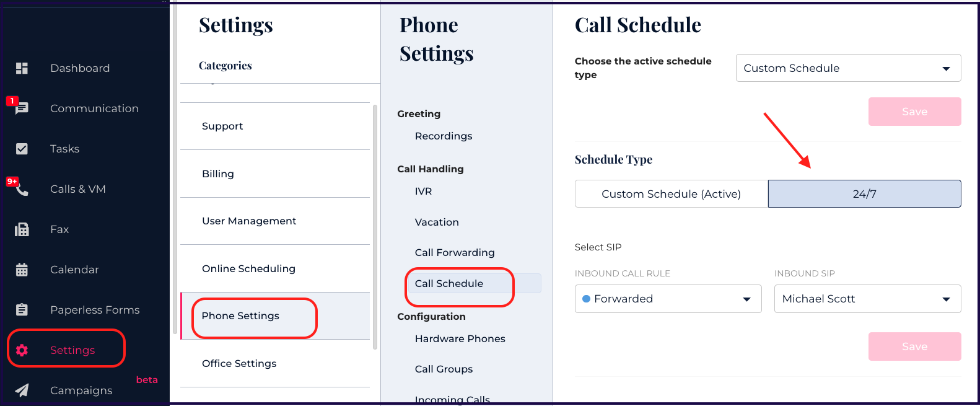This screenshot has width=980, height=406.
Task: Open the Calendar icon in sidebar
Action: click(22, 270)
